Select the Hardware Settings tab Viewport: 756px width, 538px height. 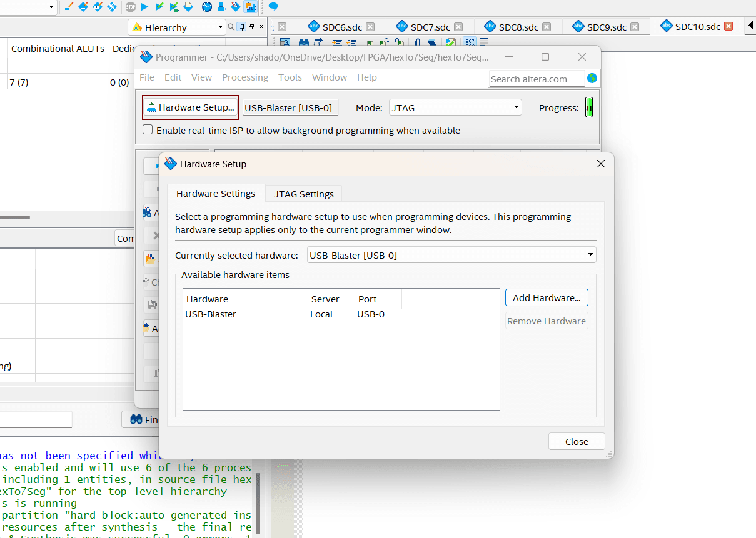pyautogui.click(x=216, y=194)
